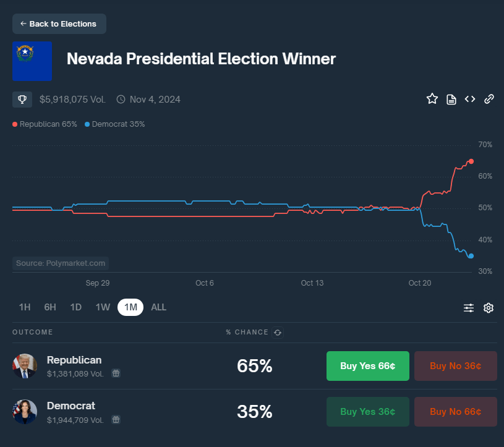The image size is (504, 447).
Task: Buy No 66¢ for Democrat
Action: 455,412
